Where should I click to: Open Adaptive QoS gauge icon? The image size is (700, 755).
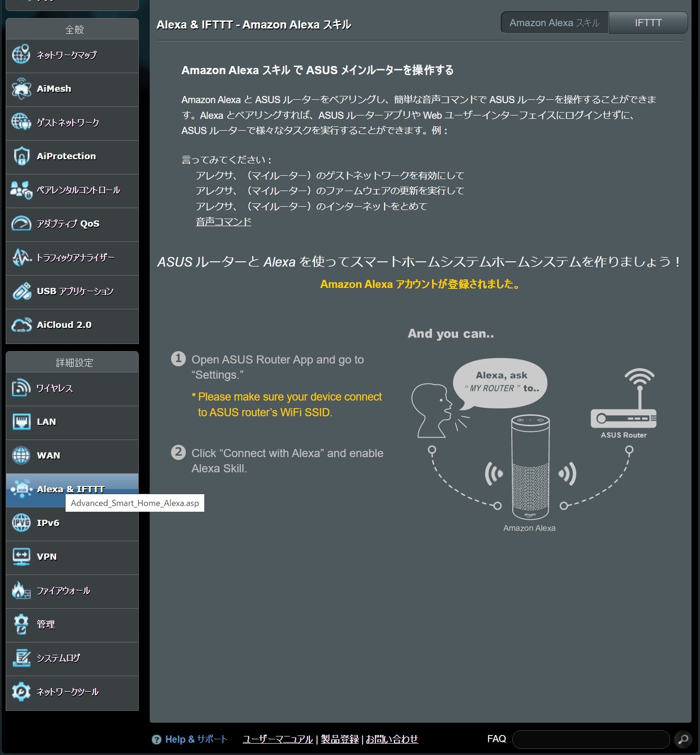point(21,224)
